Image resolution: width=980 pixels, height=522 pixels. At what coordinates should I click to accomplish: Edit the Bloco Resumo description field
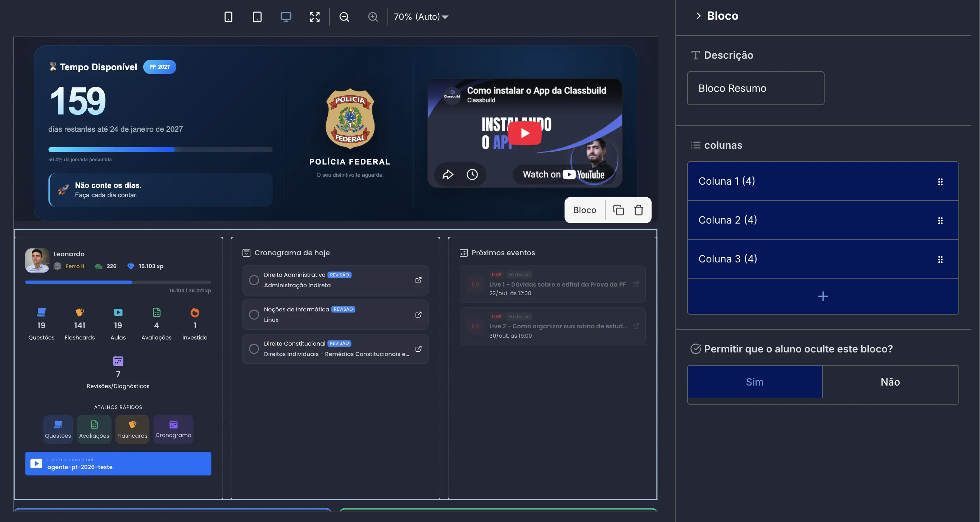(x=756, y=88)
